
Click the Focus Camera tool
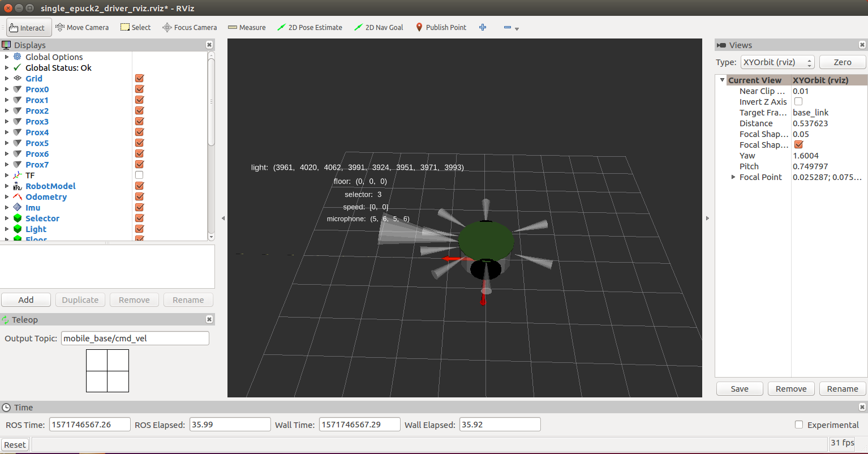pos(190,27)
